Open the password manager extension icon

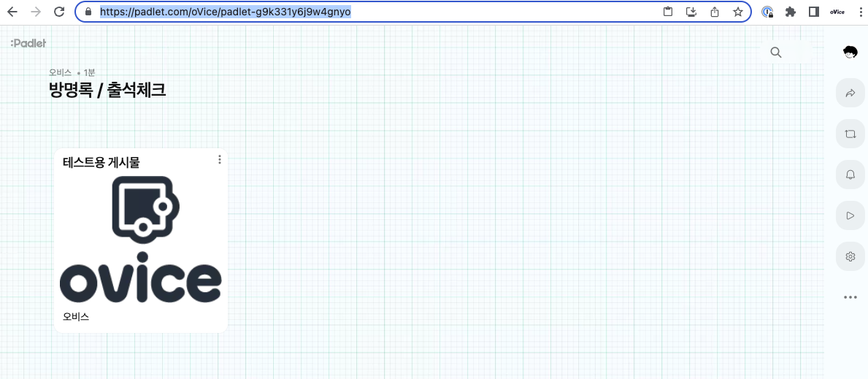(x=767, y=12)
